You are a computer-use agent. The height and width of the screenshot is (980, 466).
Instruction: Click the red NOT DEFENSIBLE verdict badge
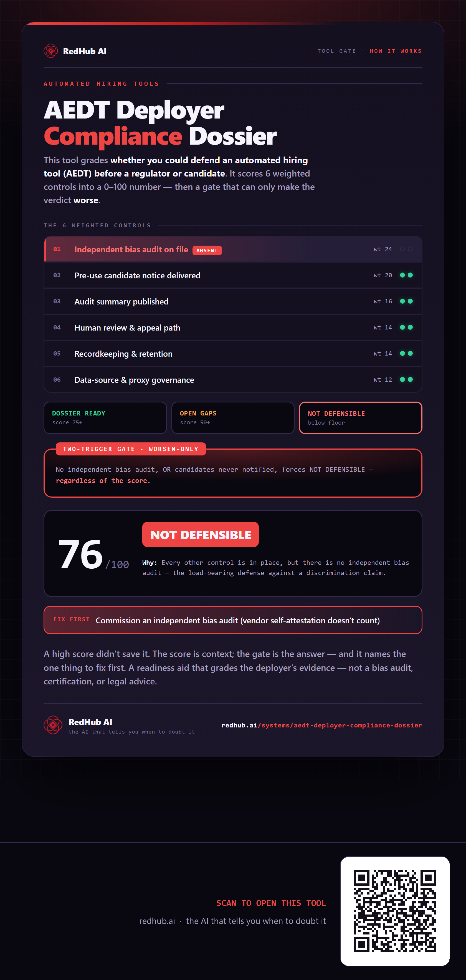pos(201,535)
